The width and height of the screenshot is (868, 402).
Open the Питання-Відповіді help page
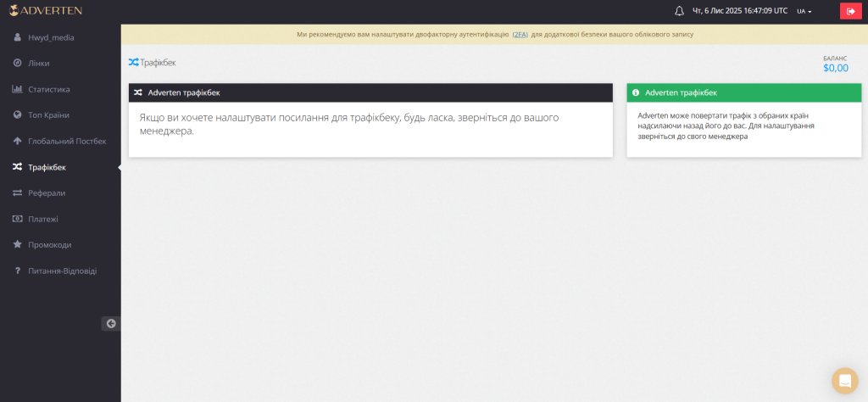[62, 271]
